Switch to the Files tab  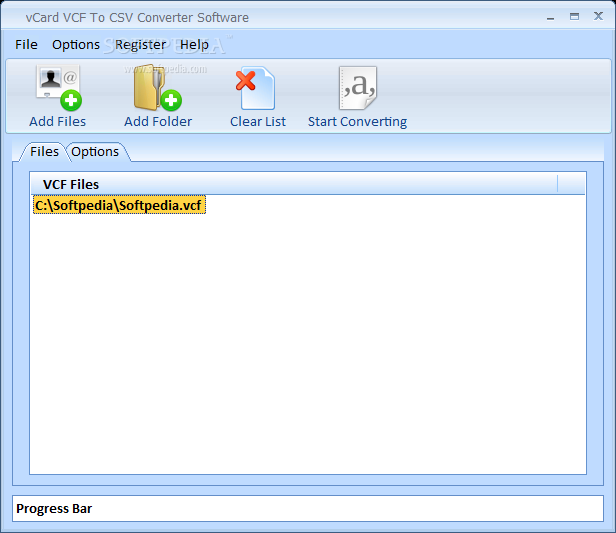pyautogui.click(x=44, y=152)
